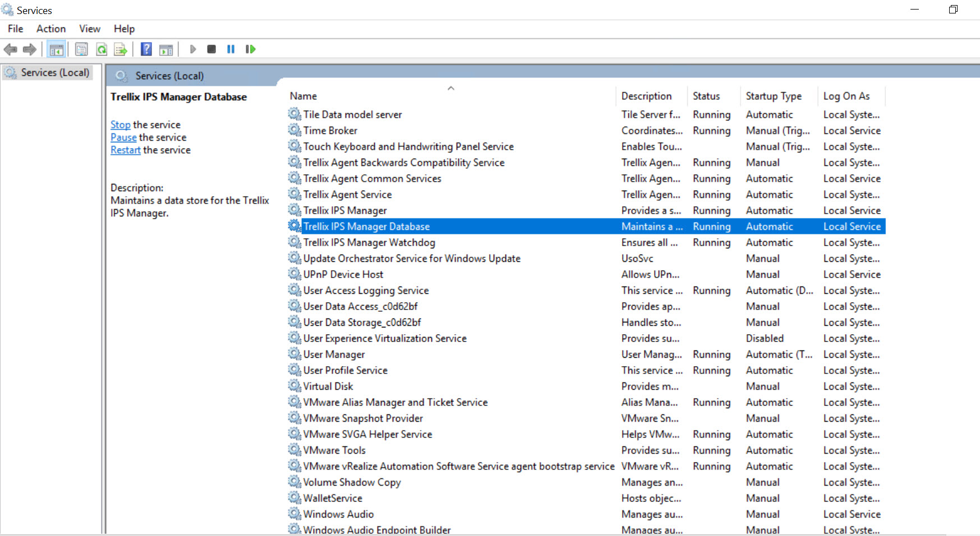Open the Action menu
This screenshot has height=536, width=980.
pos(51,29)
